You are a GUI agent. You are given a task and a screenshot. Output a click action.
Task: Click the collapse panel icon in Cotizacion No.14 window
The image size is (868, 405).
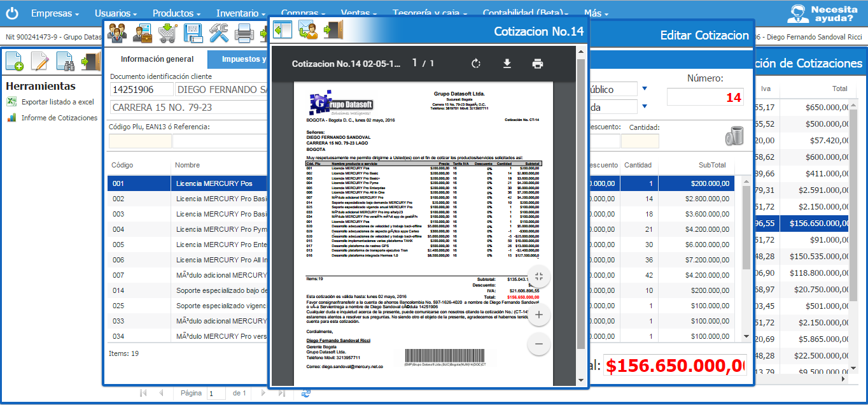coord(283,29)
